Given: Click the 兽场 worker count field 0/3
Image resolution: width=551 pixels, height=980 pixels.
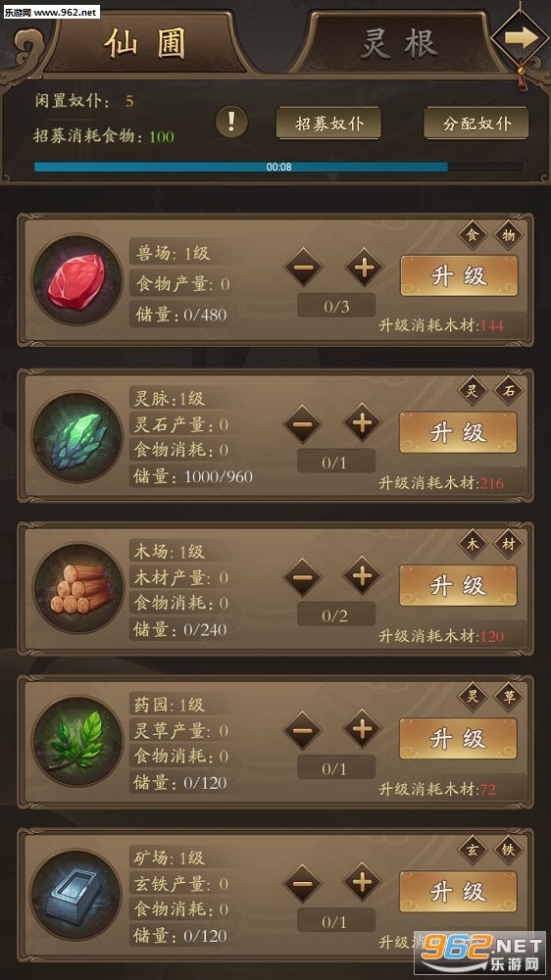Looking at the screenshot, I should pos(336,306).
